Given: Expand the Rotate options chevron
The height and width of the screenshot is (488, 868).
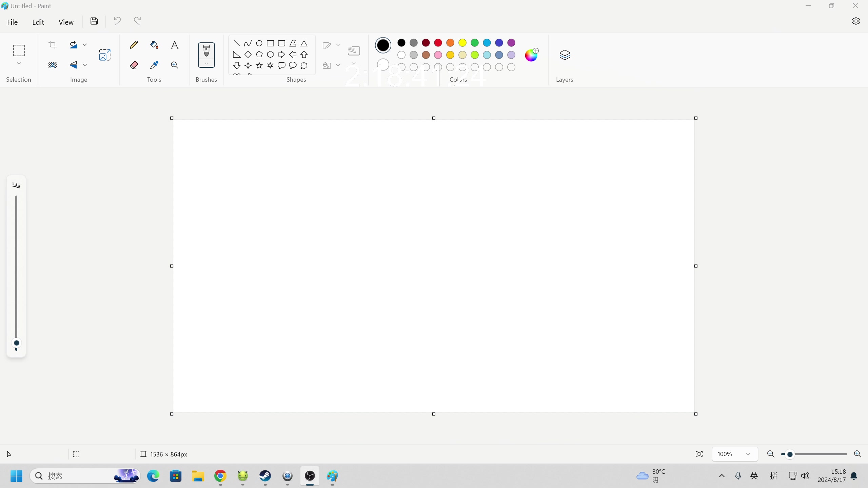Looking at the screenshot, I should [x=85, y=45].
